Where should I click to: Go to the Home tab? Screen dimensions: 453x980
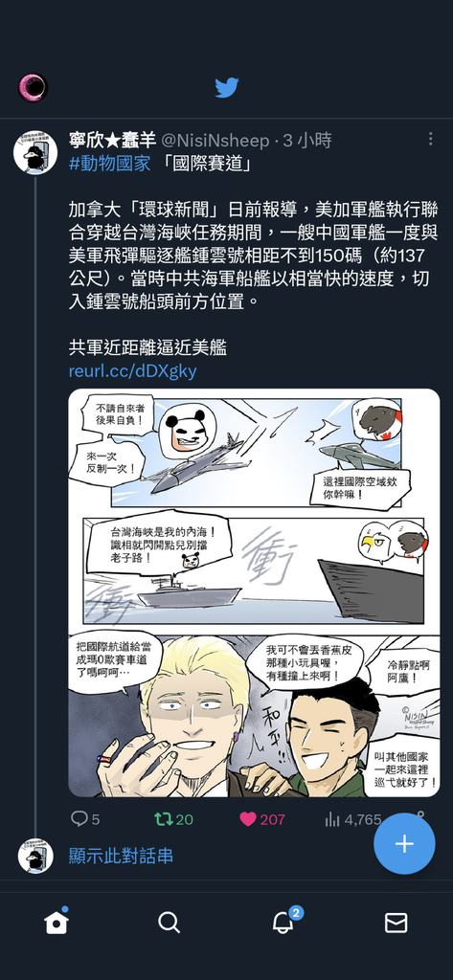pos(57,922)
